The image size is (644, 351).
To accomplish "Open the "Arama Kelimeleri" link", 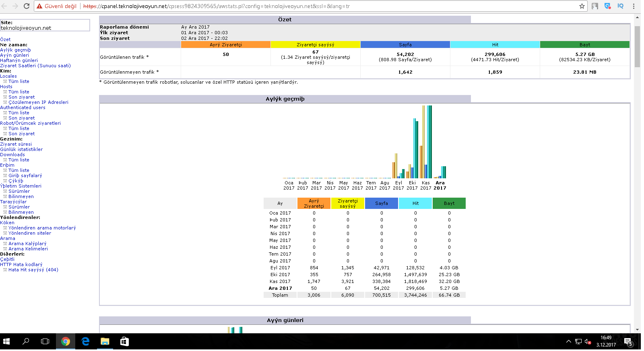I will [x=28, y=249].
